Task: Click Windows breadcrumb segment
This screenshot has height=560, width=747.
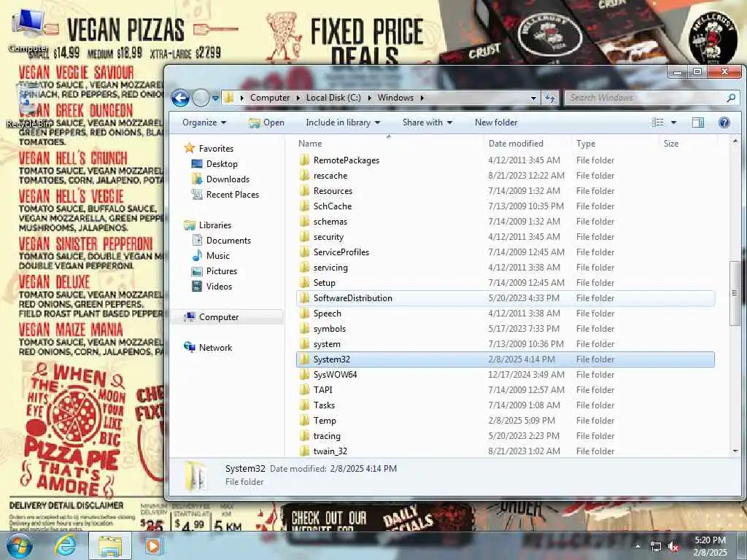Action: tap(395, 98)
